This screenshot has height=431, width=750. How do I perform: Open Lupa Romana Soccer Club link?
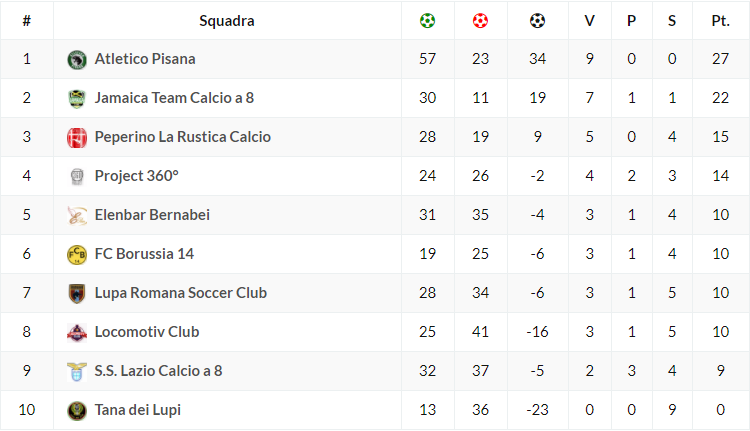tap(180, 293)
